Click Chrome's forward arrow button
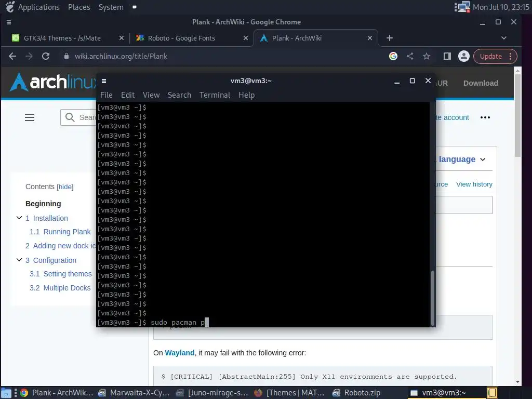 click(x=29, y=56)
